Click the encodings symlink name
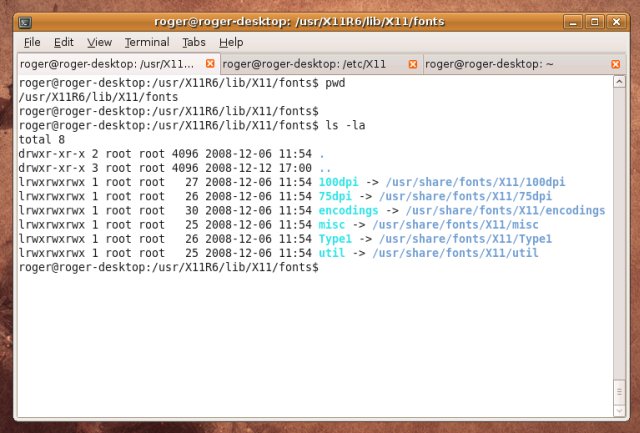 coord(348,211)
